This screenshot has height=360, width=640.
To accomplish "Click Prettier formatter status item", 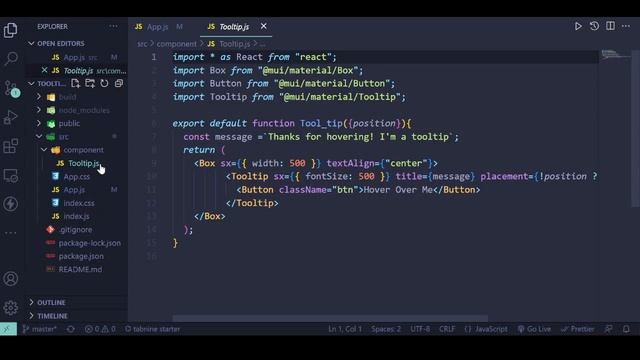I will tap(578, 329).
